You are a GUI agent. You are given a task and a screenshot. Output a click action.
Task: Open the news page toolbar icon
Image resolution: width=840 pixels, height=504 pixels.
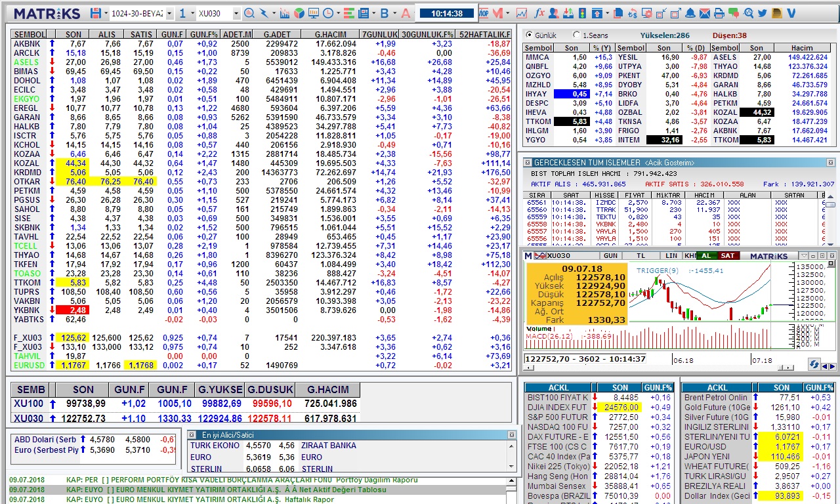pyautogui.click(x=363, y=13)
